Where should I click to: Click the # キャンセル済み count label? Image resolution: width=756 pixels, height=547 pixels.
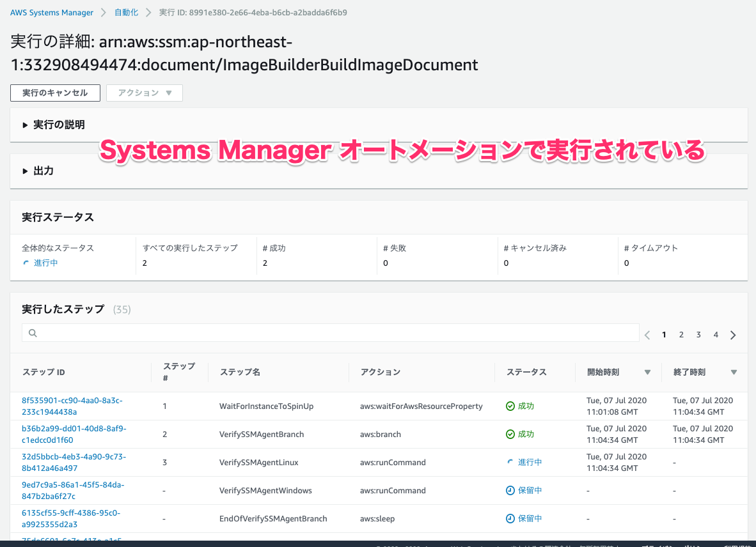pyautogui.click(x=535, y=248)
